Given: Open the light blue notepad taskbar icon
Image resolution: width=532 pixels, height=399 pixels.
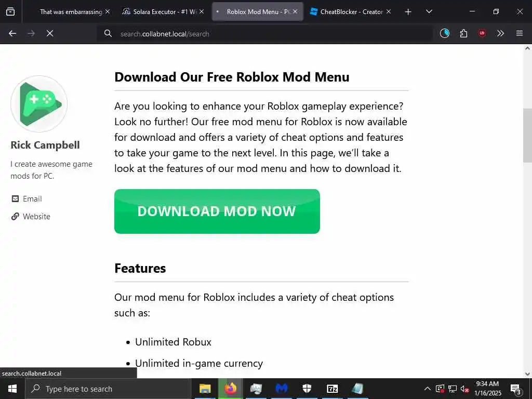Looking at the screenshot, I should 357,389.
